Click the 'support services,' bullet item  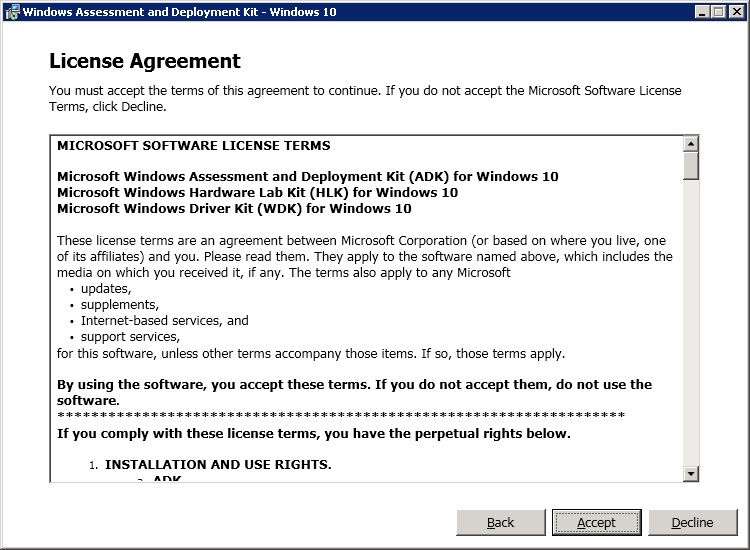point(130,337)
